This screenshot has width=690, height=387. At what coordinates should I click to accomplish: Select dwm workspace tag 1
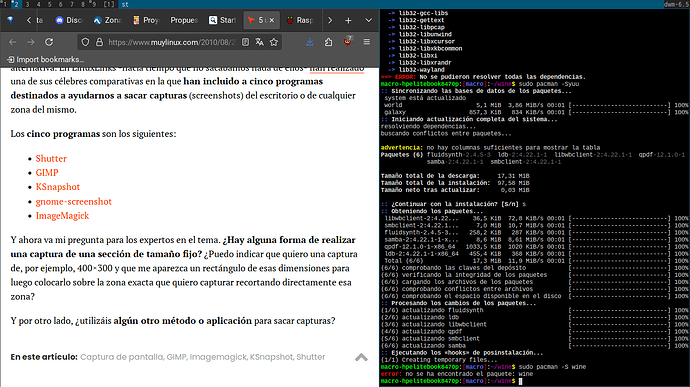pos(4,4)
